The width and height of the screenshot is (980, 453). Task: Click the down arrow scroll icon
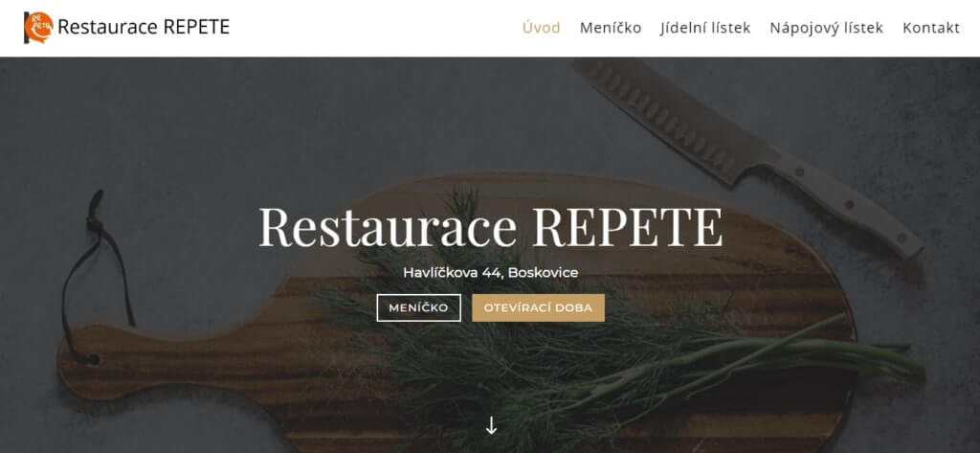(x=491, y=425)
